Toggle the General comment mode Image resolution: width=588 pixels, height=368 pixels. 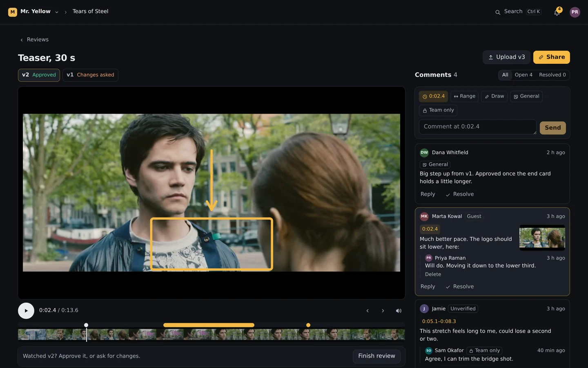click(x=526, y=96)
